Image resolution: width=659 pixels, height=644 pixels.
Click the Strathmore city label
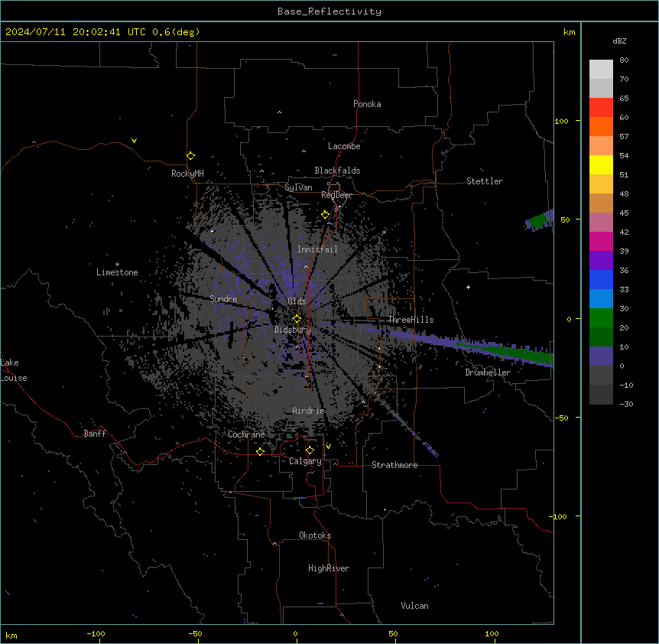pyautogui.click(x=394, y=465)
